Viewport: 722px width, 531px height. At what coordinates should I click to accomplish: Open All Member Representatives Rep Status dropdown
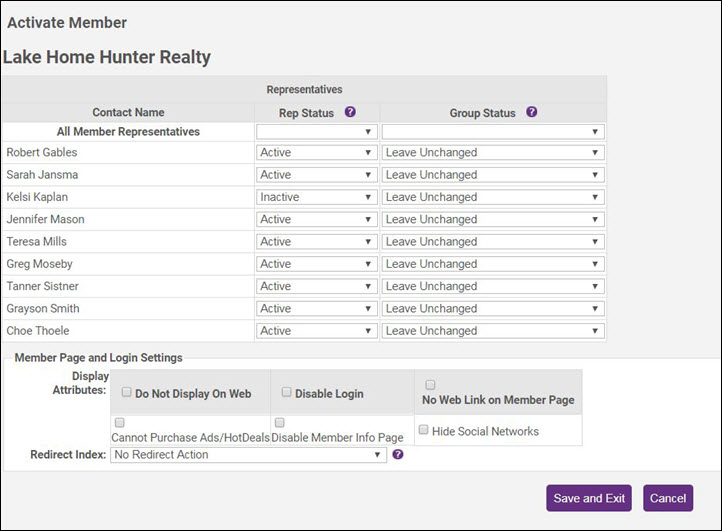(316, 131)
